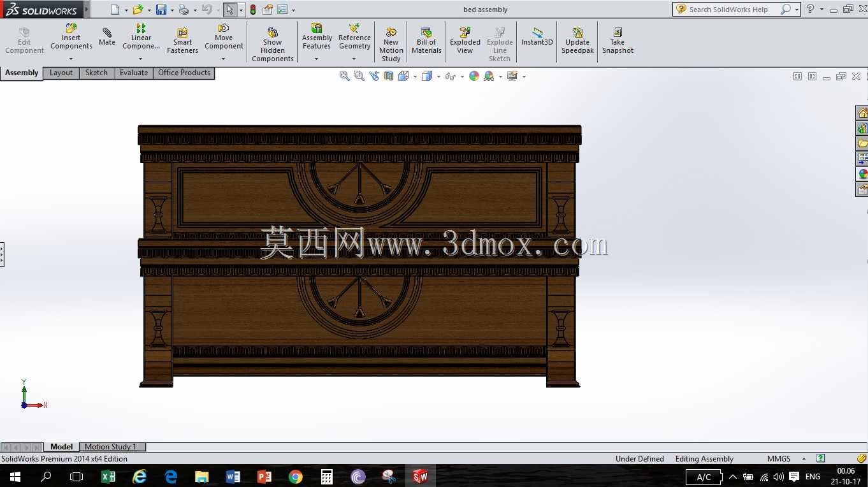Open Appearances color ball tab in task pane
This screenshot has height=487, width=868.
[862, 174]
